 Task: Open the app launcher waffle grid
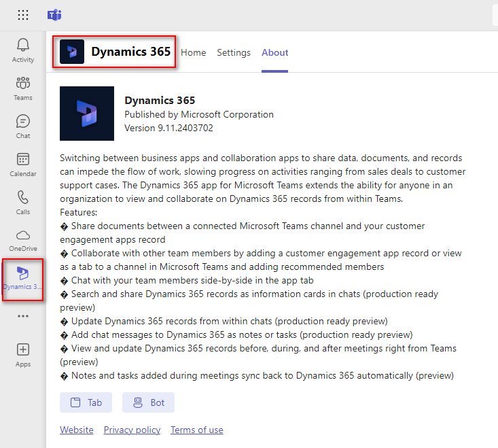[x=23, y=15]
